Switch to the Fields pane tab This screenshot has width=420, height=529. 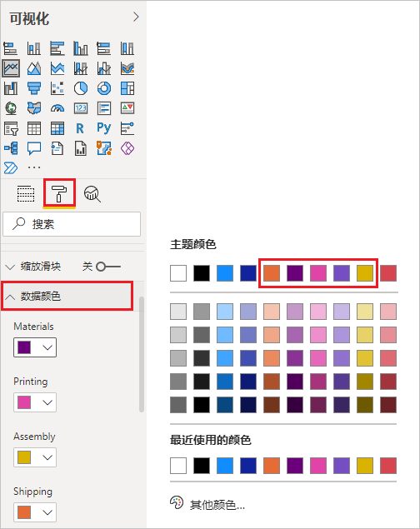(26, 193)
